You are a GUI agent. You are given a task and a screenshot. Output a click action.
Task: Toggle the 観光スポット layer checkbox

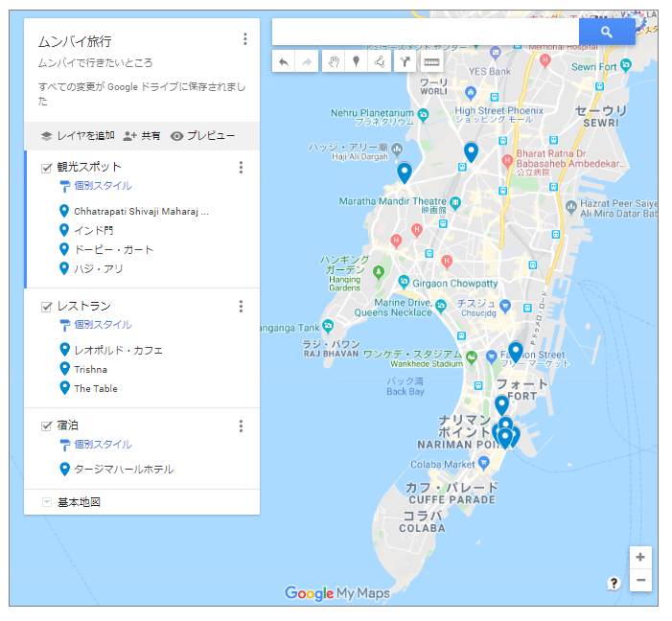pyautogui.click(x=46, y=168)
